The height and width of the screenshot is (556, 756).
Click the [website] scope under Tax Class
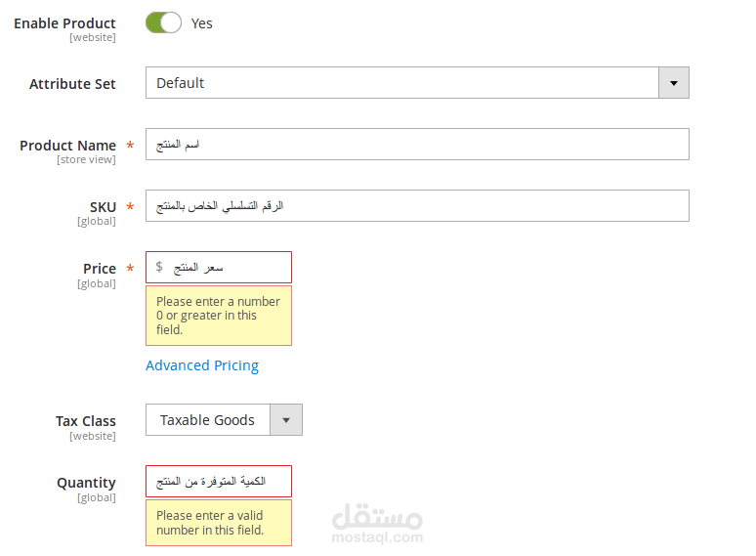[93, 436]
